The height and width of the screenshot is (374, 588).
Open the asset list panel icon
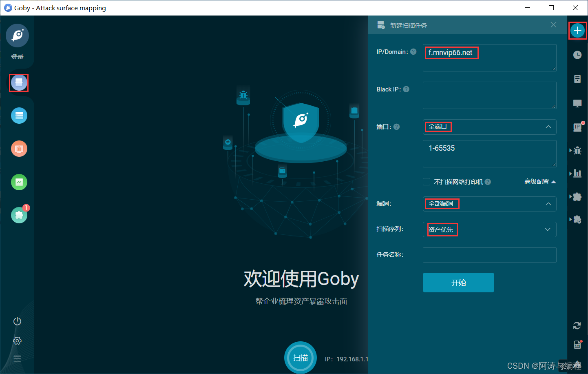[x=19, y=116]
